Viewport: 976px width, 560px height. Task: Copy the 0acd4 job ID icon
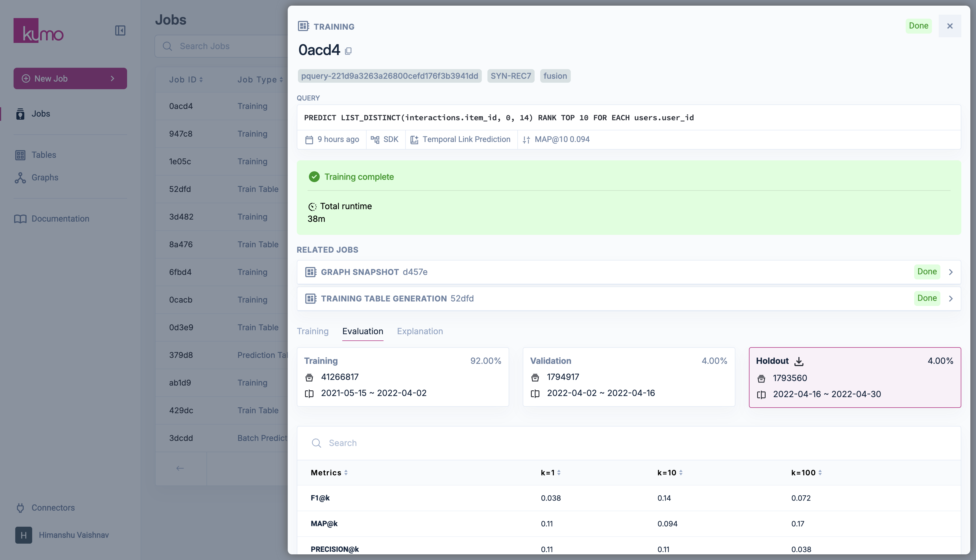click(x=348, y=51)
